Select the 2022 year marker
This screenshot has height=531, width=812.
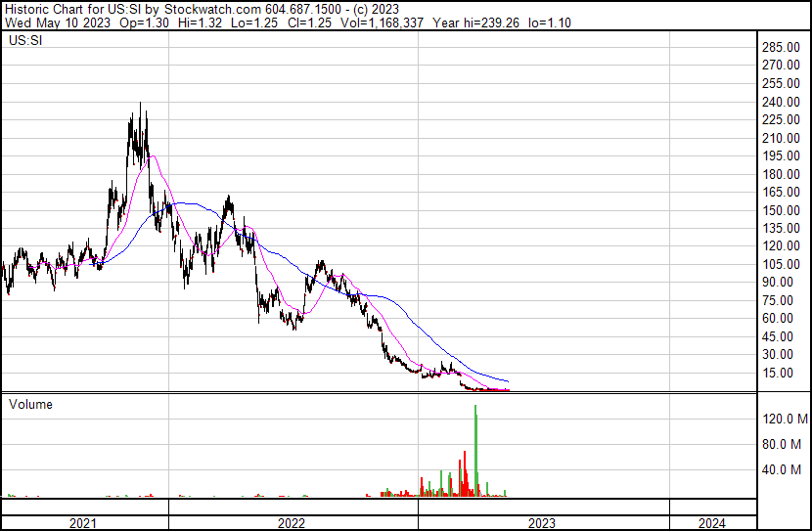tap(292, 523)
